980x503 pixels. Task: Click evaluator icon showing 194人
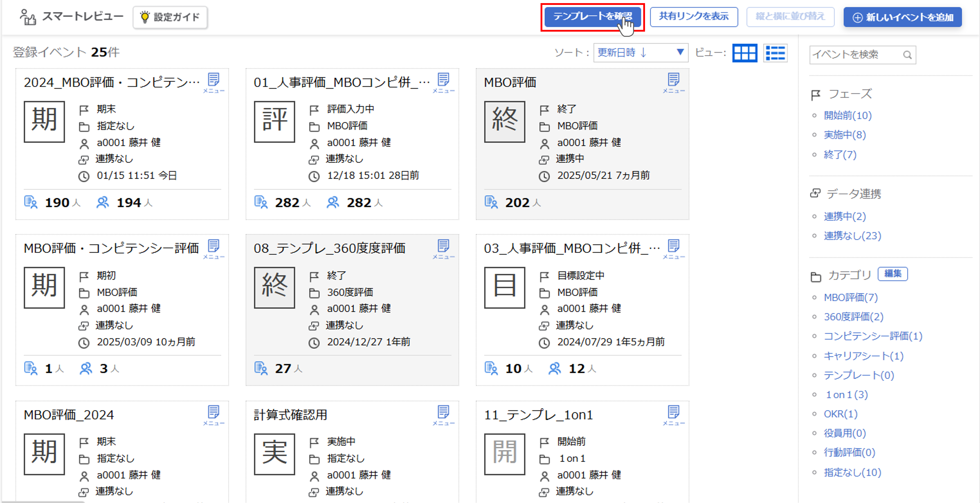102,202
